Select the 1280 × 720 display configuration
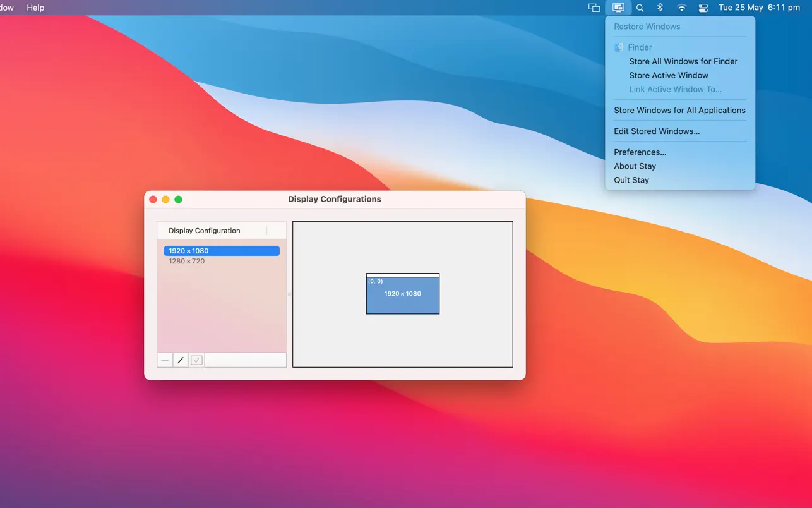 click(x=187, y=261)
